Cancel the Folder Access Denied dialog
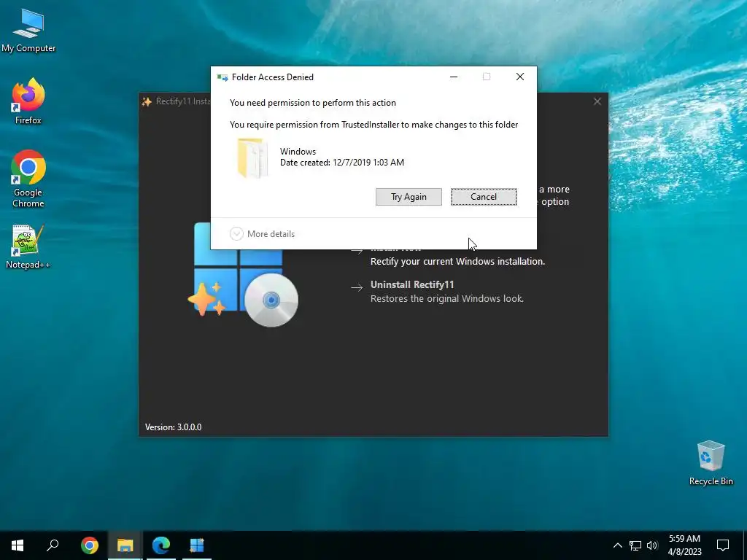The image size is (747, 560). 484,197
